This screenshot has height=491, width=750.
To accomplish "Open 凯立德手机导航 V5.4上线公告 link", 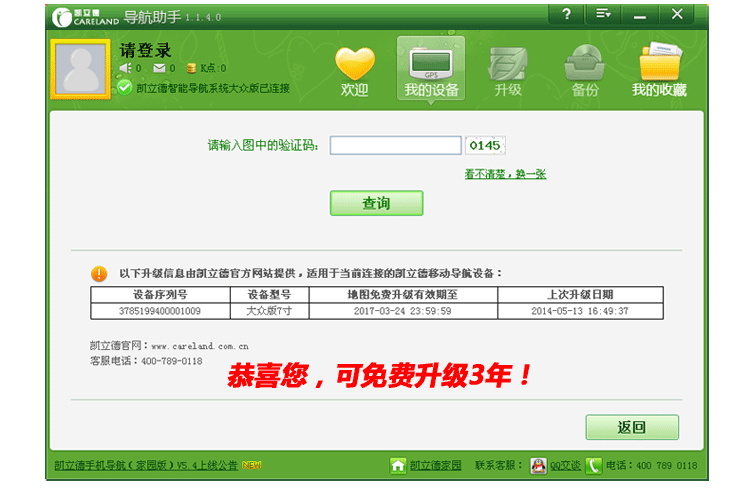I will (146, 465).
